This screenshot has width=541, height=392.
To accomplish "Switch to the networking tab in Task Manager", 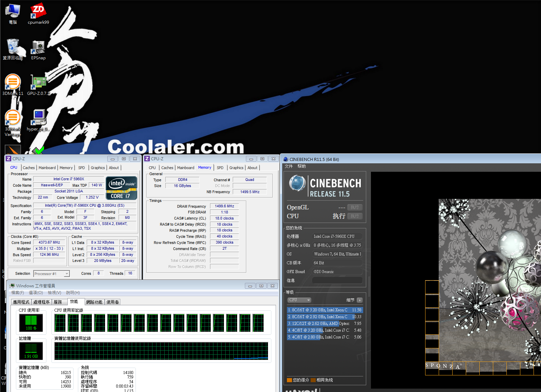I will pos(94,302).
